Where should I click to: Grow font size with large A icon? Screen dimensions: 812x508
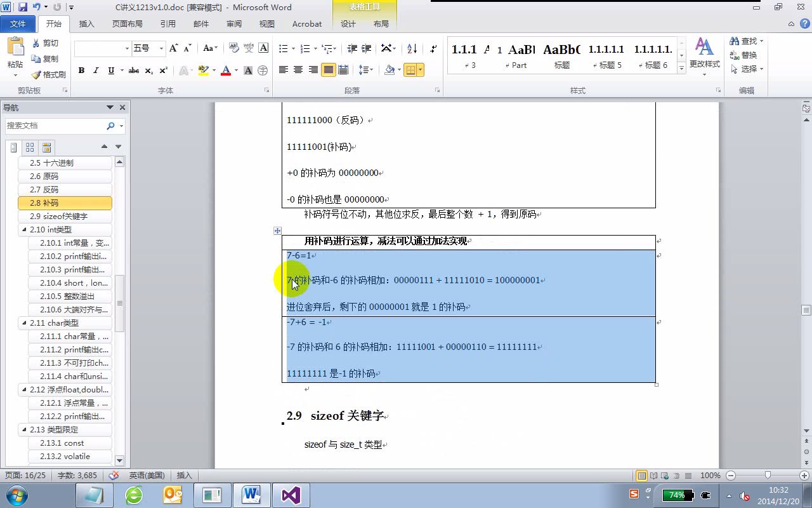pyautogui.click(x=174, y=48)
